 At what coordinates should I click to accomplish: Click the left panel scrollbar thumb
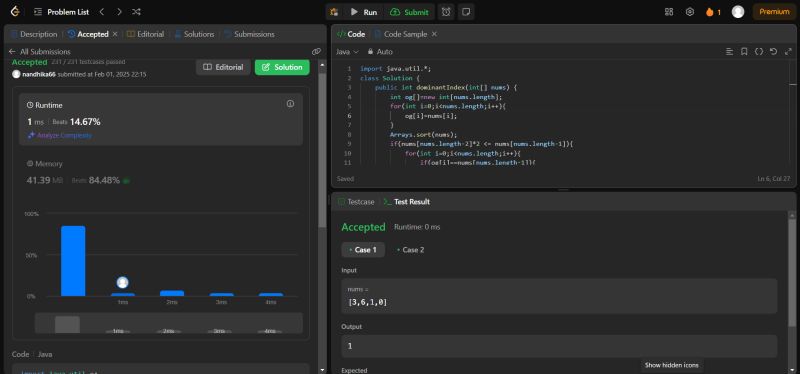pos(322,151)
